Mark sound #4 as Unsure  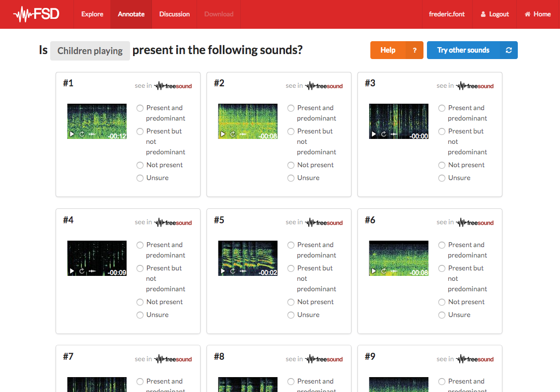tap(140, 315)
